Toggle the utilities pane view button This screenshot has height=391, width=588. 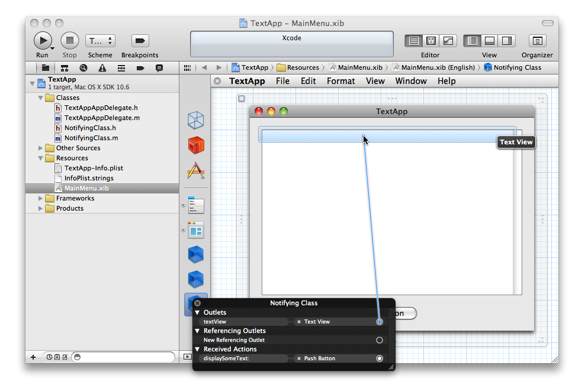[x=507, y=41]
